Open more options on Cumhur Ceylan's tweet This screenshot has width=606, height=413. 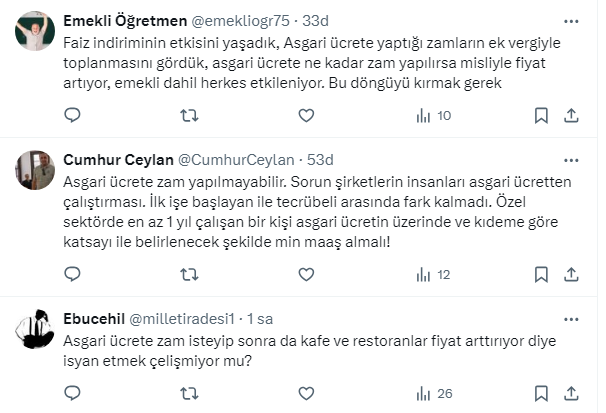[x=570, y=160]
